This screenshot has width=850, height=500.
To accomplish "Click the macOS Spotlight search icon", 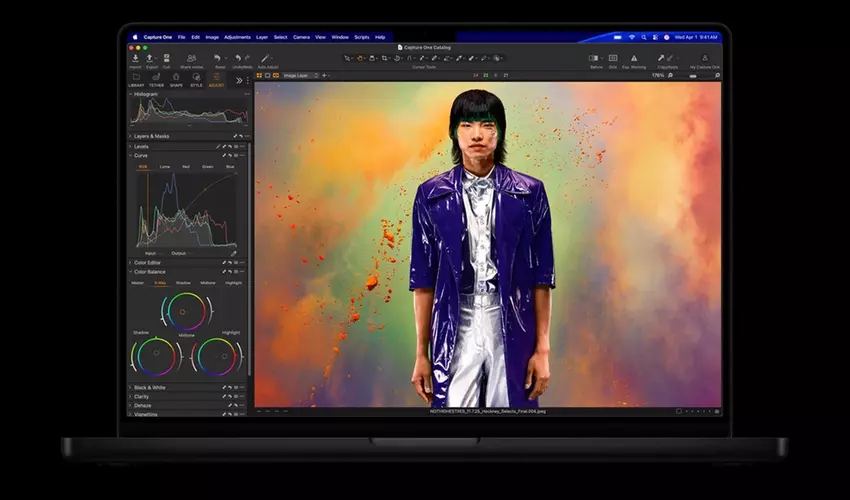I will click(644, 37).
